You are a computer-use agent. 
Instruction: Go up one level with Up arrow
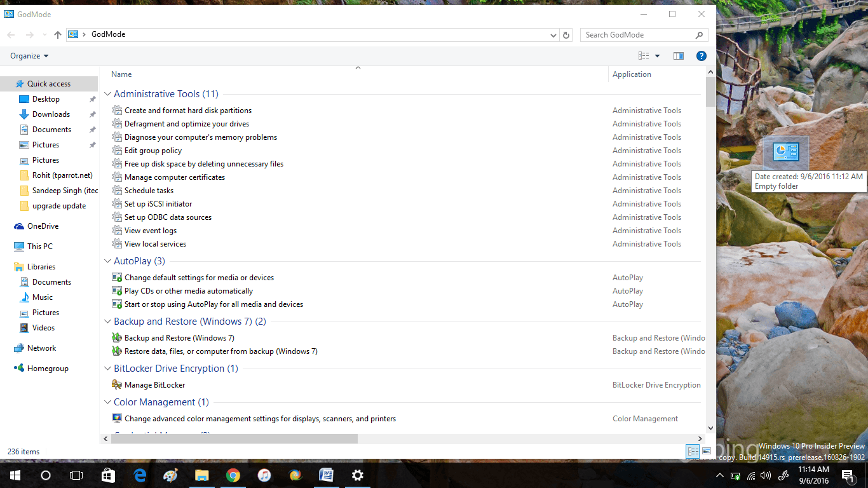point(58,35)
